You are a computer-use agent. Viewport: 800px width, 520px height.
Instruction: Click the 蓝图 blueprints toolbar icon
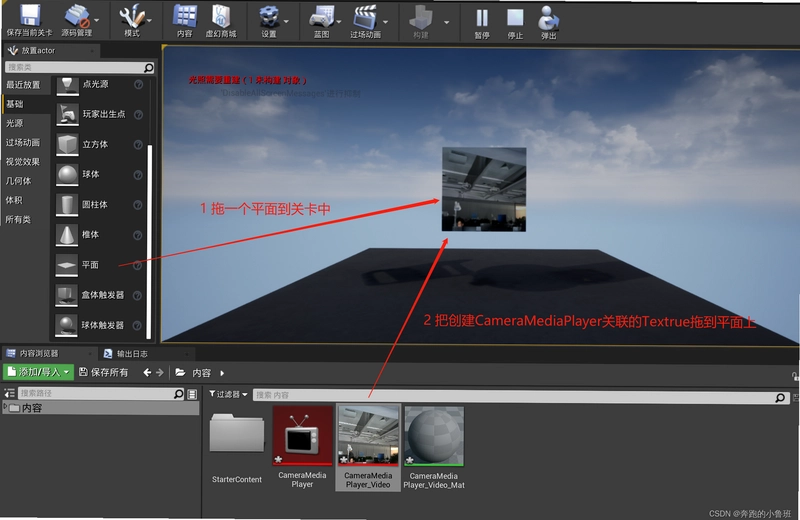[322, 16]
